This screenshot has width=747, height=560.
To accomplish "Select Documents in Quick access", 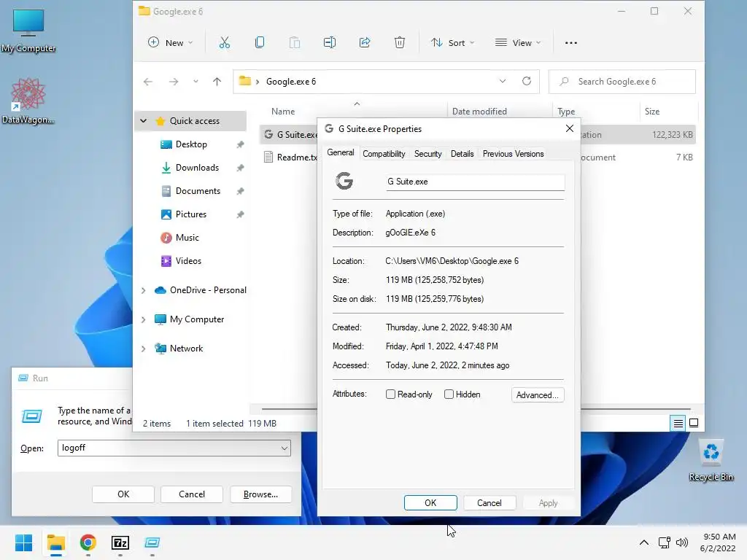I will point(198,191).
